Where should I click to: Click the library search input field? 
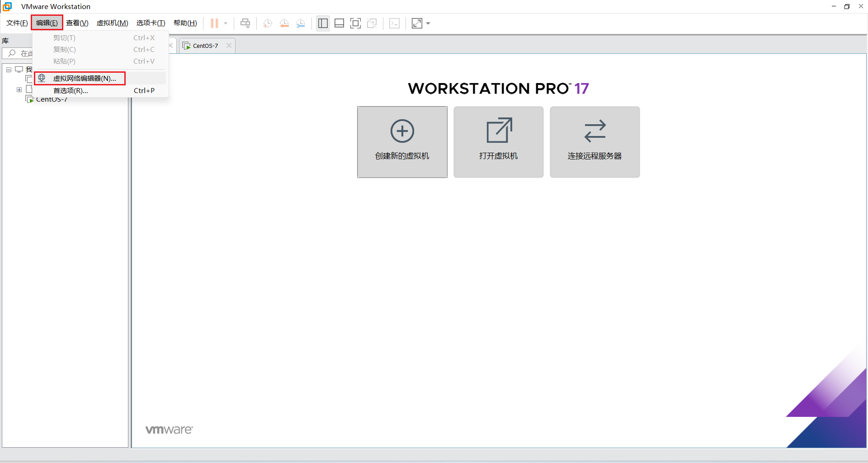click(18, 53)
